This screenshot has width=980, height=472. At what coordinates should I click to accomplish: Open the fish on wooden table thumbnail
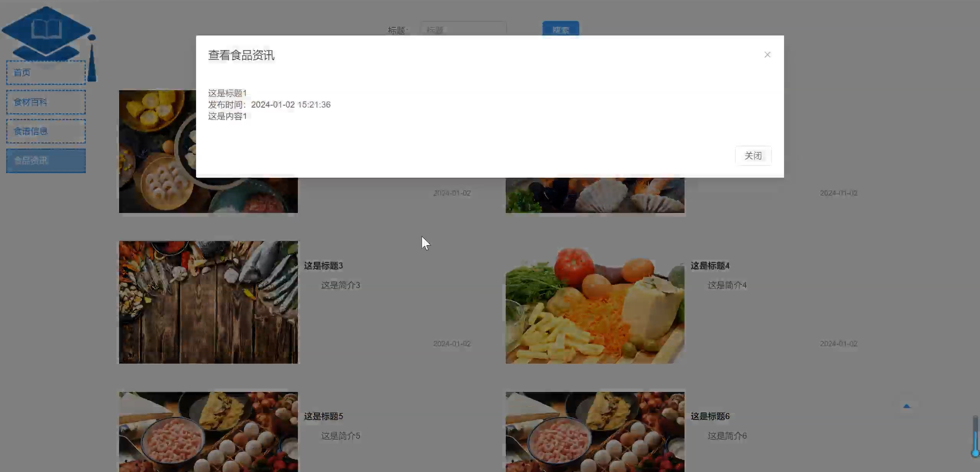click(208, 302)
